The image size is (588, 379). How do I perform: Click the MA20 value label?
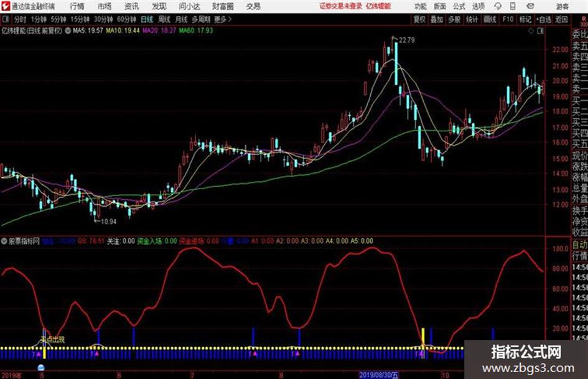[159, 30]
